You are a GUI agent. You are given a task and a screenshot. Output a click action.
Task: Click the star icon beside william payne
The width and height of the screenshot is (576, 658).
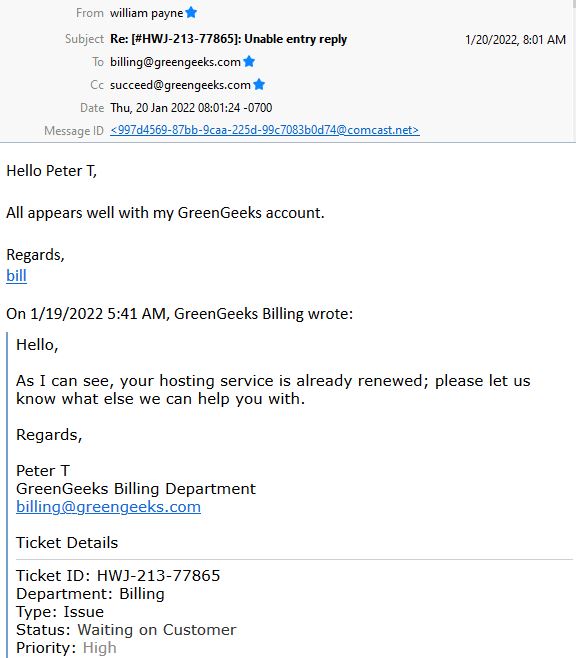[x=191, y=13]
